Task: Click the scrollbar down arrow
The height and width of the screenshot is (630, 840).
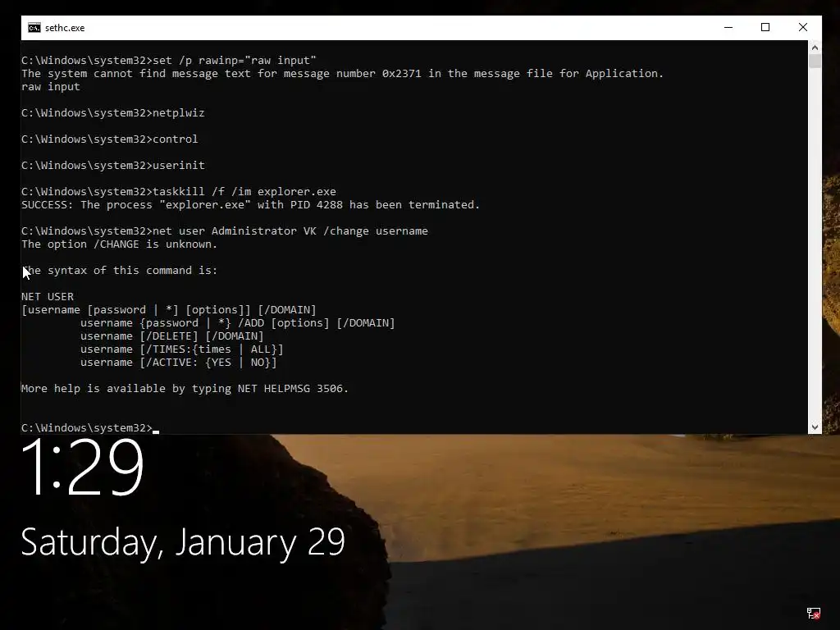Action: pyautogui.click(x=815, y=427)
